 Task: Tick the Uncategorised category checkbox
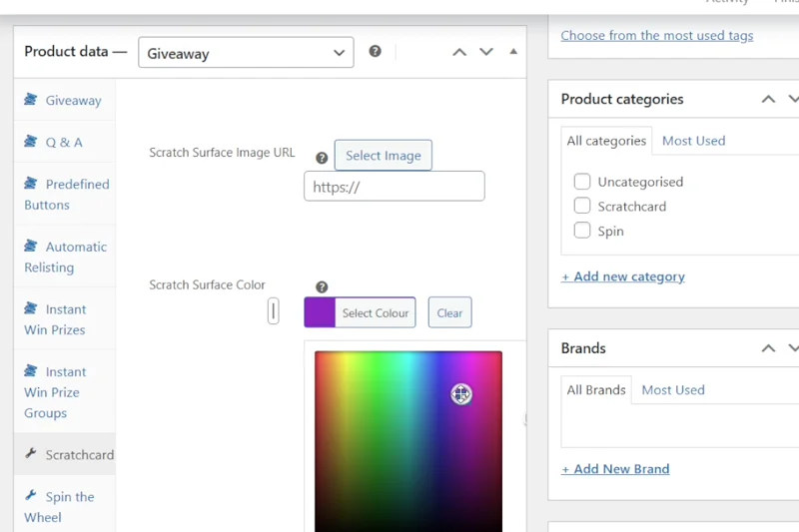coord(582,182)
